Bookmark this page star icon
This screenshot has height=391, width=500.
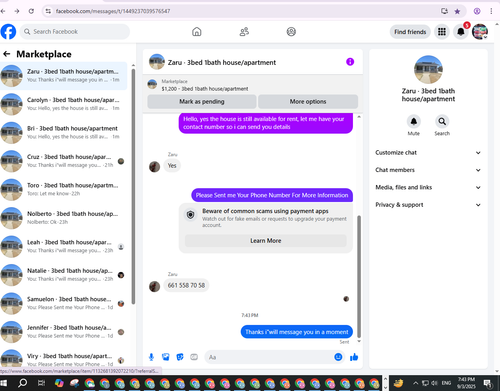457,11
